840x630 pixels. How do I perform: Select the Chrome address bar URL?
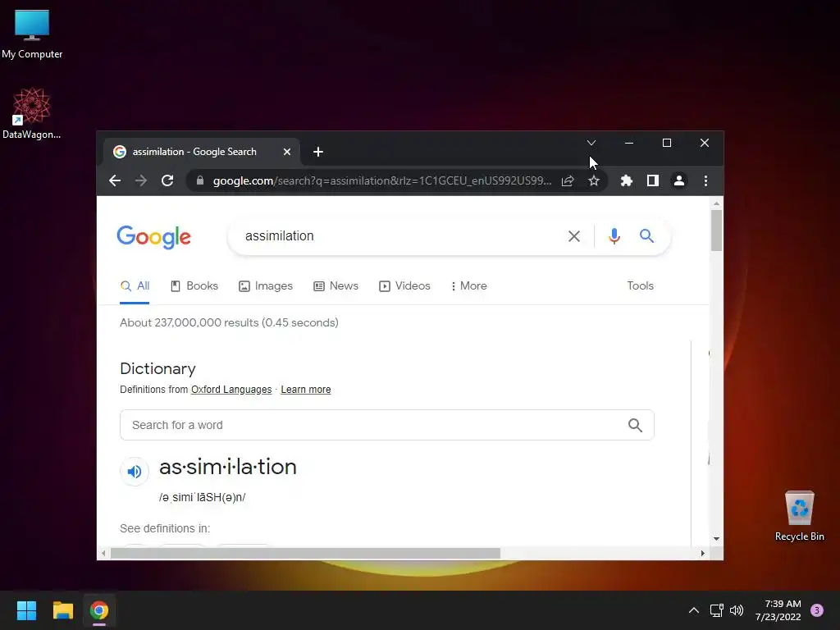tap(382, 180)
